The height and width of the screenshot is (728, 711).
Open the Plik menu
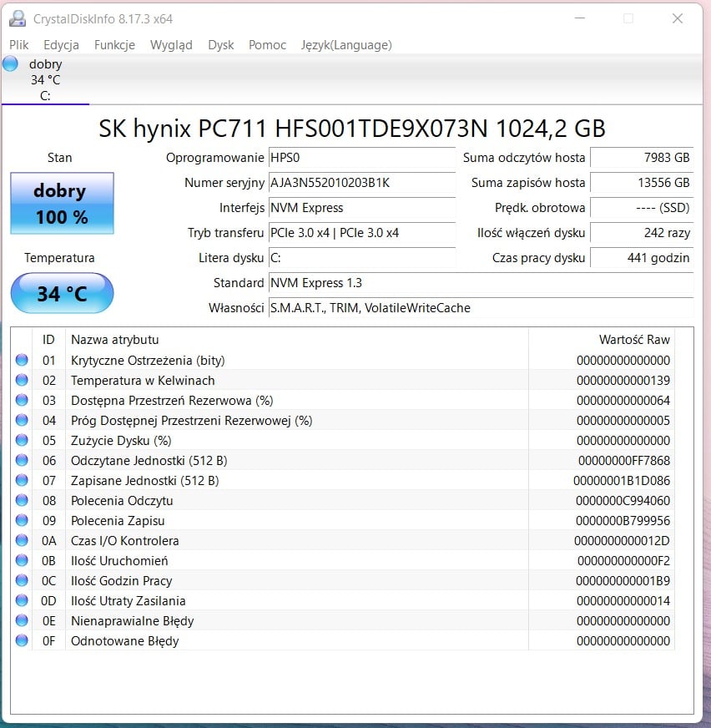click(x=18, y=45)
